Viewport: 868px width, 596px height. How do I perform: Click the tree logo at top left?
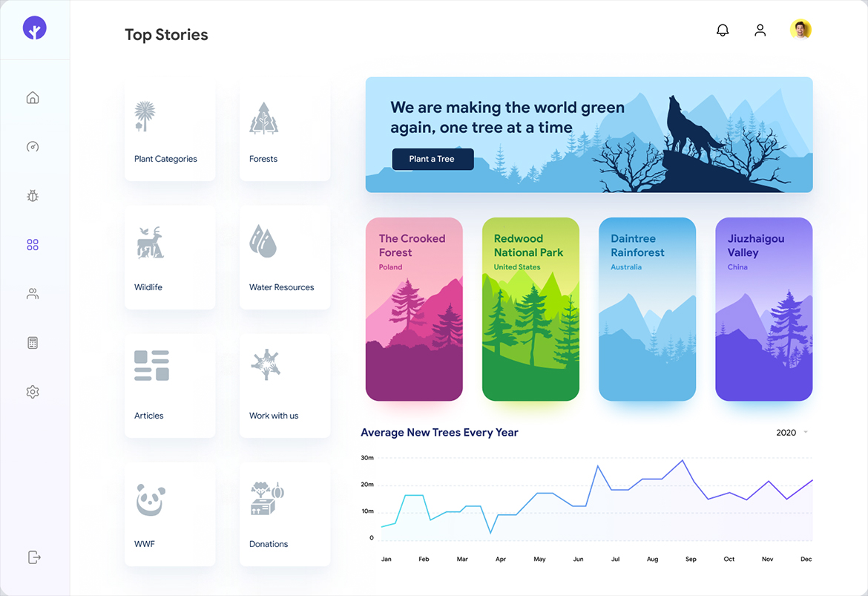34,28
